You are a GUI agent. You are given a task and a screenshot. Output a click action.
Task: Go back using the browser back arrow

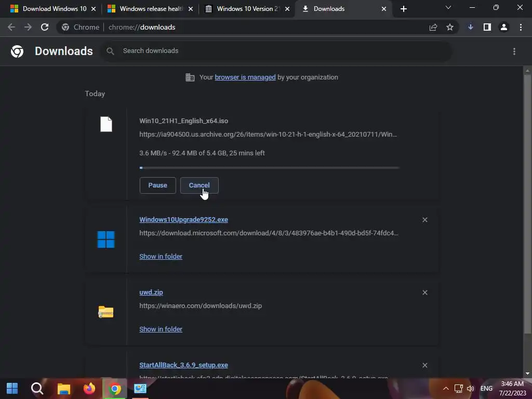11,27
